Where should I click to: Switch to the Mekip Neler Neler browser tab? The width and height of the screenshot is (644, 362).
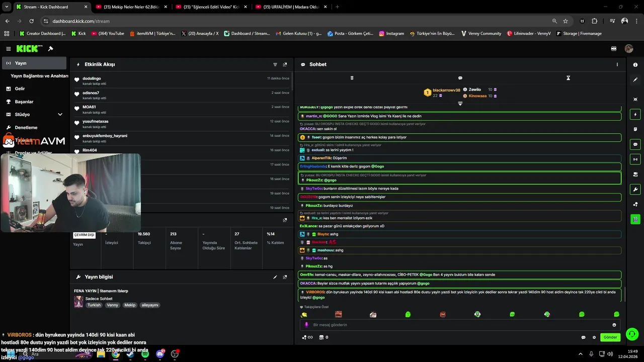pyautogui.click(x=131, y=7)
